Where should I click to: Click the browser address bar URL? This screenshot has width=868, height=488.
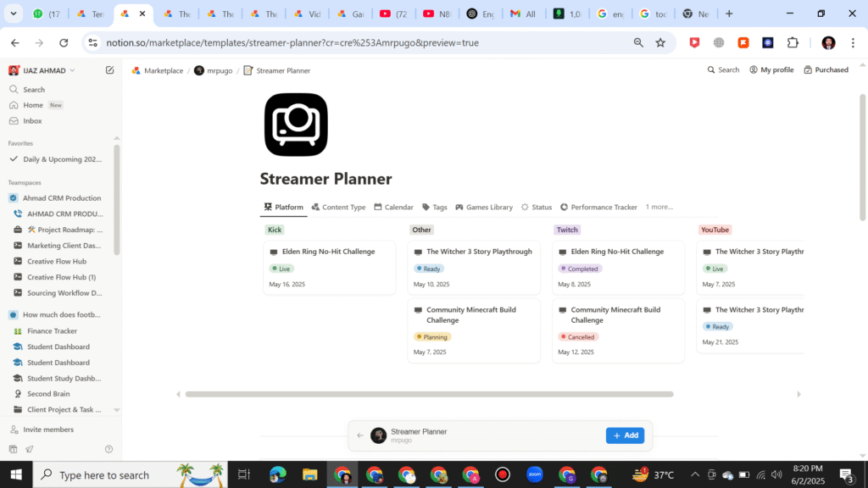coord(292,42)
